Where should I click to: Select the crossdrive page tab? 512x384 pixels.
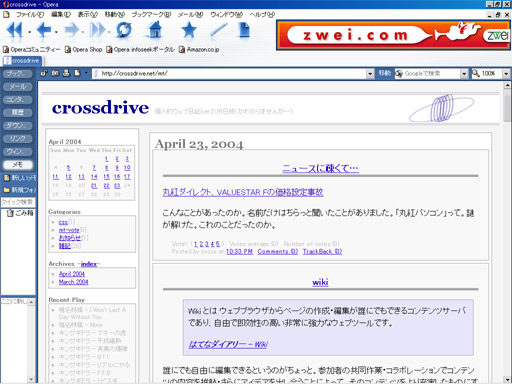pos(22,61)
